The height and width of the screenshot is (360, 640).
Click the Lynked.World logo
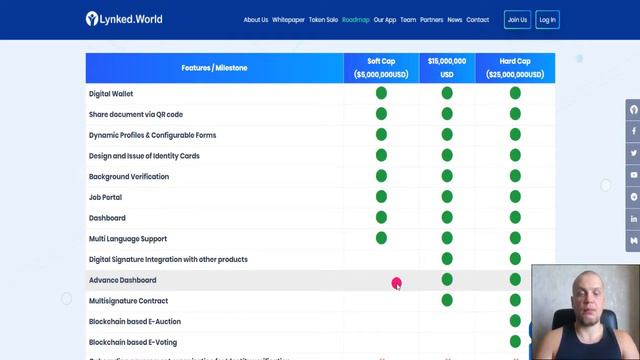point(124,19)
